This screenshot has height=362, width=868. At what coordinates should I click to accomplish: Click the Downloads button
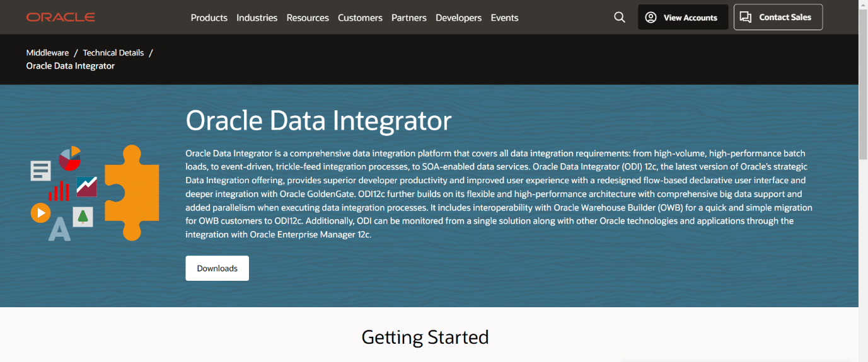217,268
